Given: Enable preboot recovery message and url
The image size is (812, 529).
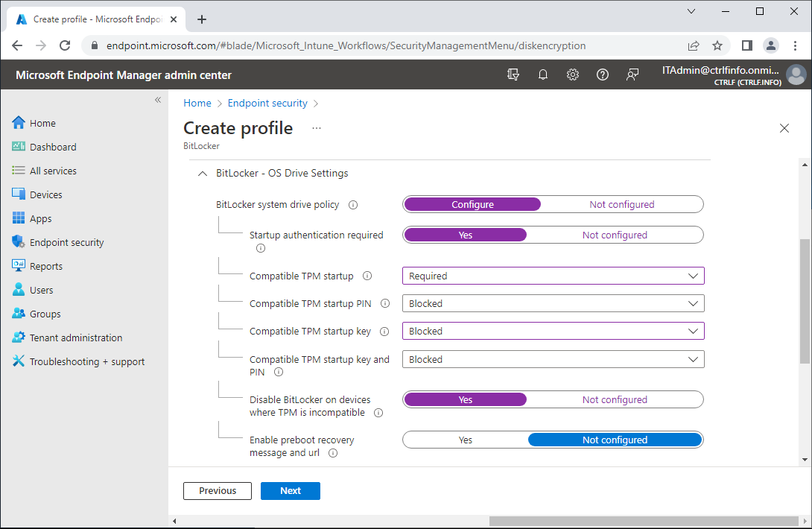Looking at the screenshot, I should [465, 440].
